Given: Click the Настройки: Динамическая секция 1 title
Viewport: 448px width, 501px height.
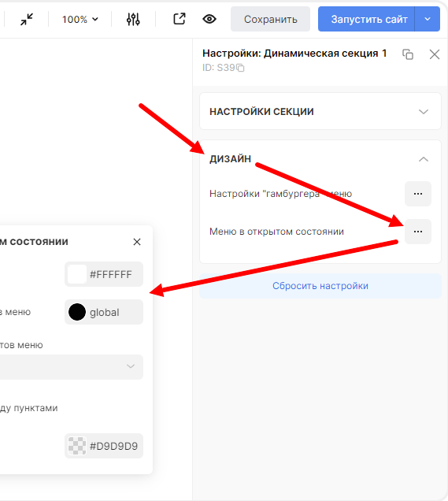Looking at the screenshot, I should (x=294, y=54).
